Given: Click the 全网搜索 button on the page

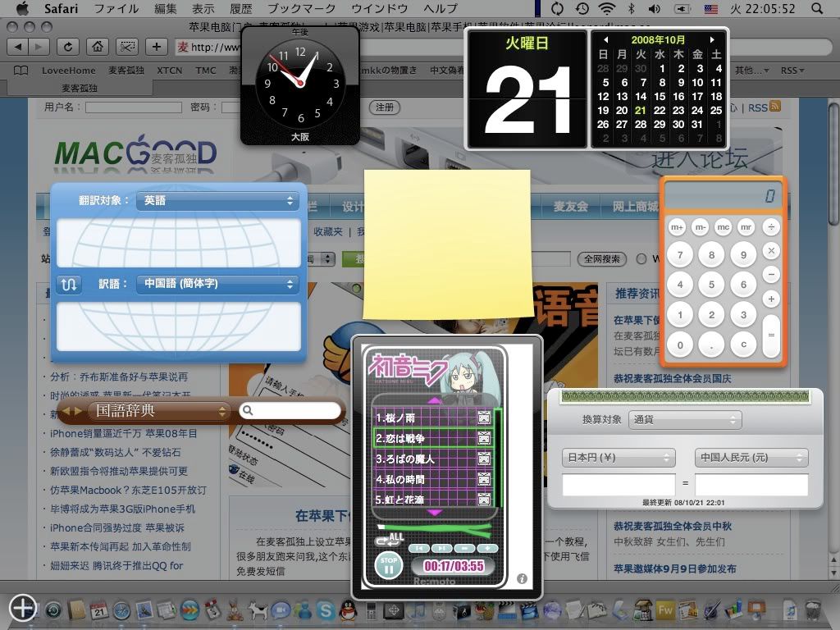Looking at the screenshot, I should click(x=601, y=259).
